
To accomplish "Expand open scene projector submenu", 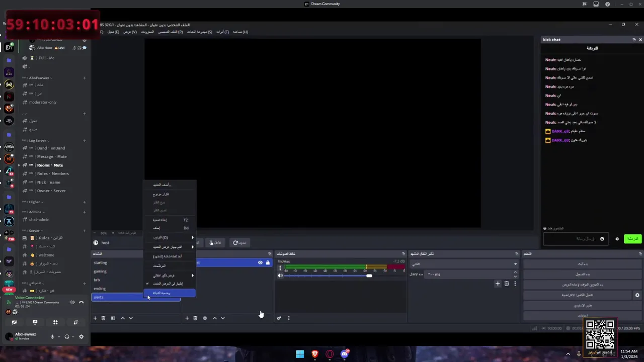I will point(169,247).
